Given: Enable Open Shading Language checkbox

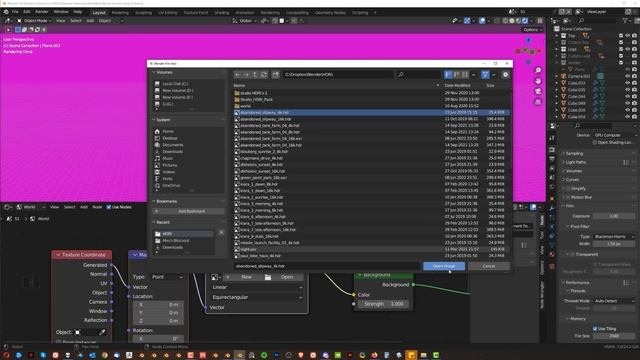Looking at the screenshot, I should [594, 142].
